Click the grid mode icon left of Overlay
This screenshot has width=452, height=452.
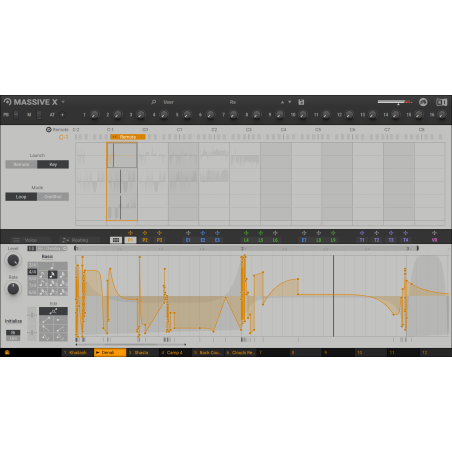coord(32,249)
